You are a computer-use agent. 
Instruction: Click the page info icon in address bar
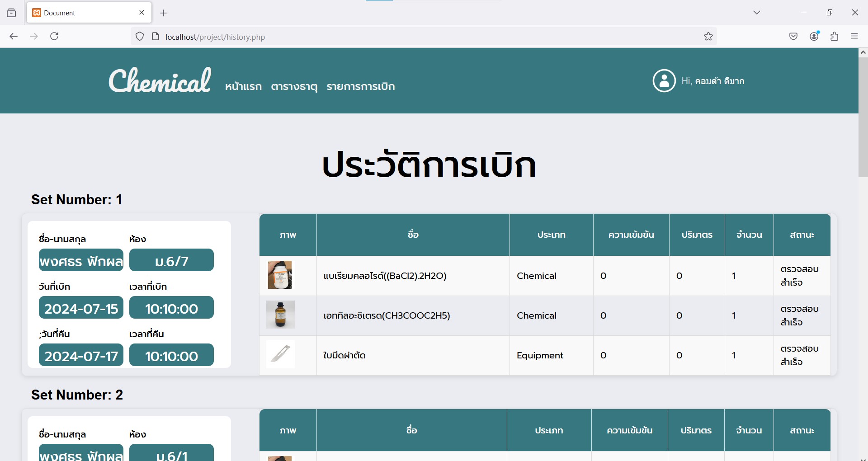[156, 37]
